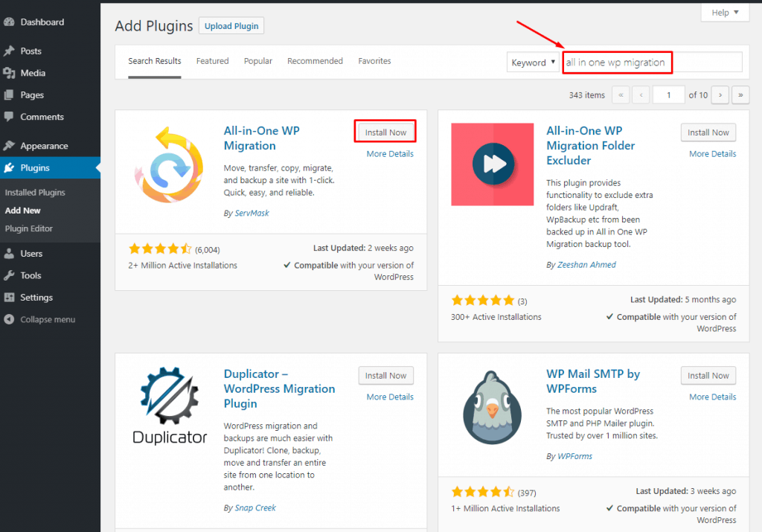Click the star rating for All-in-One WP Migration

click(160, 249)
